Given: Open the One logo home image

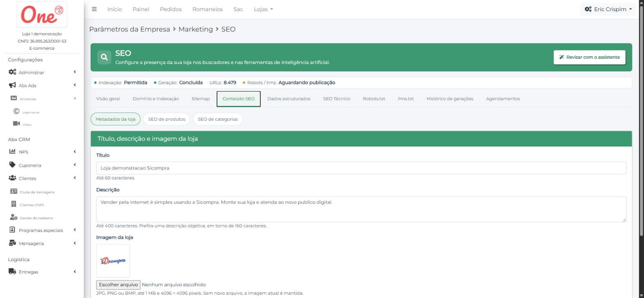Looking at the screenshot, I should [42, 15].
